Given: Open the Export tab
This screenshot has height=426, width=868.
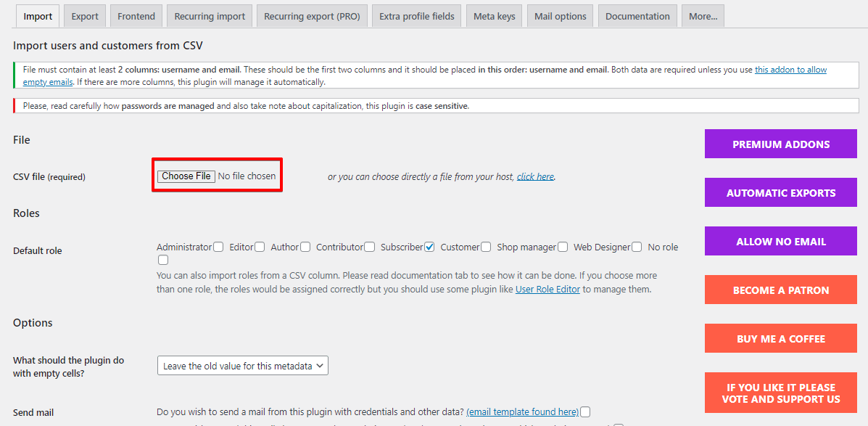Looking at the screenshot, I should [x=85, y=17].
